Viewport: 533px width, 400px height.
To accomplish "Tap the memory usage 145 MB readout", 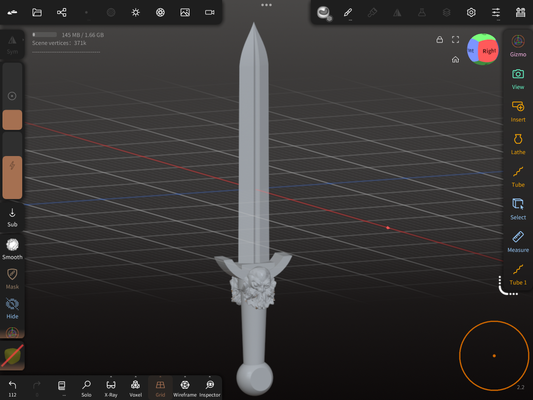I will pos(83,35).
